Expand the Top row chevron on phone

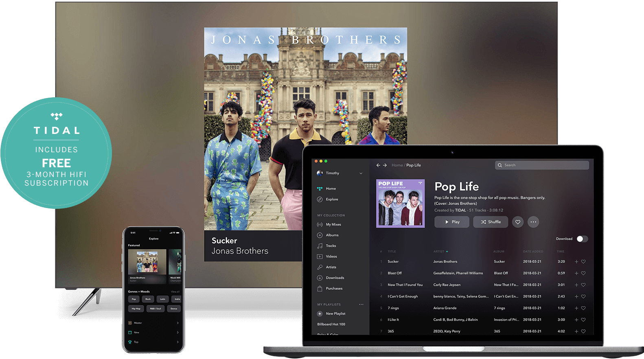pos(178,342)
